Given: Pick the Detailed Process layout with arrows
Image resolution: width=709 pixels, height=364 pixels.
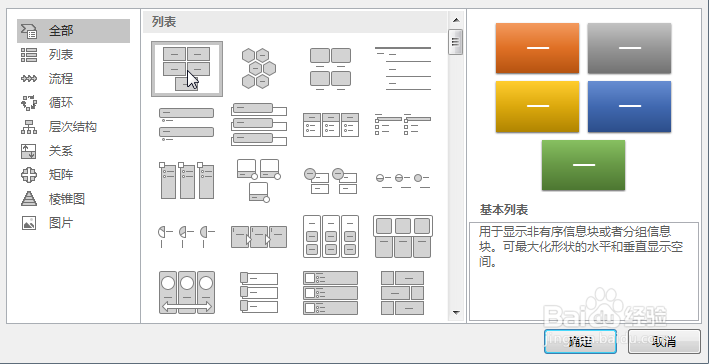Looking at the screenshot, I should pyautogui.click(x=259, y=236).
